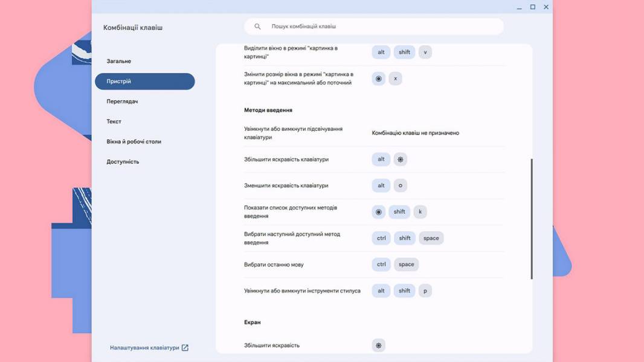Maximize the shortcuts window

tap(533, 7)
